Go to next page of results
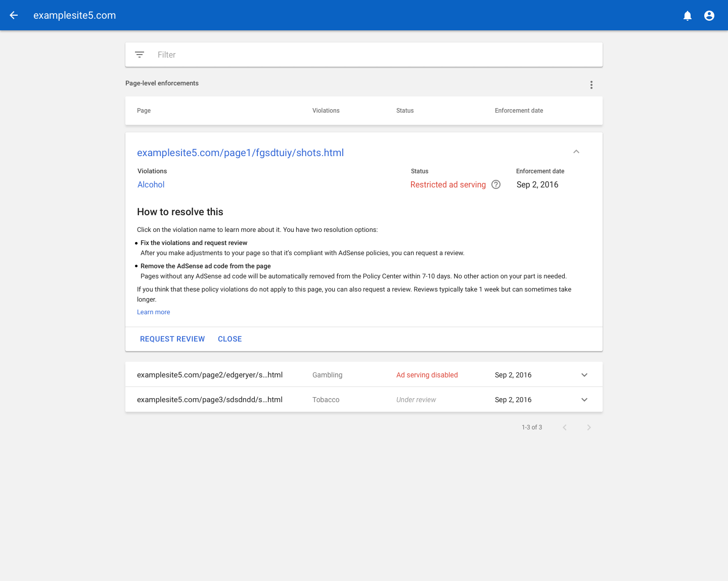728x581 pixels. coord(588,427)
